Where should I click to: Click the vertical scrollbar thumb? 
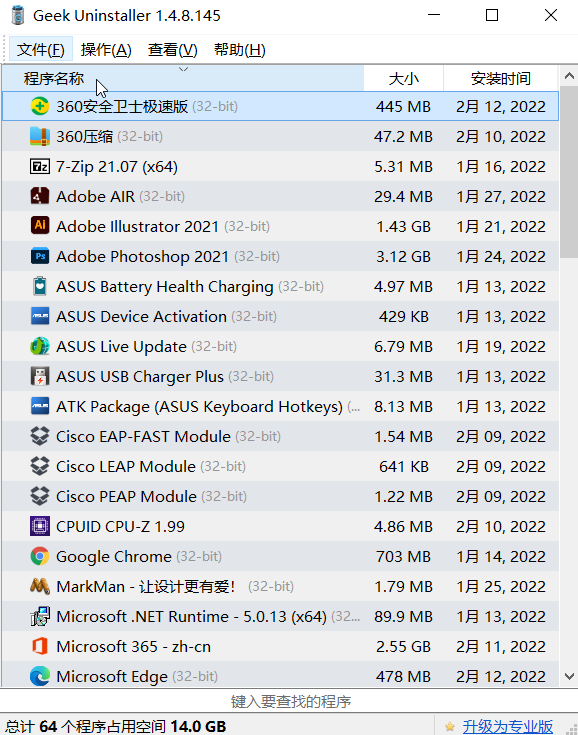(x=569, y=172)
